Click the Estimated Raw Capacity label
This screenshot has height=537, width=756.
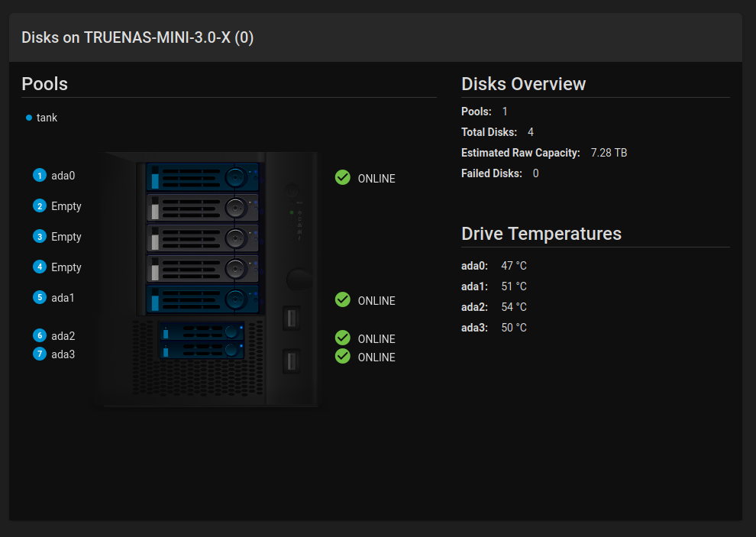(x=521, y=153)
